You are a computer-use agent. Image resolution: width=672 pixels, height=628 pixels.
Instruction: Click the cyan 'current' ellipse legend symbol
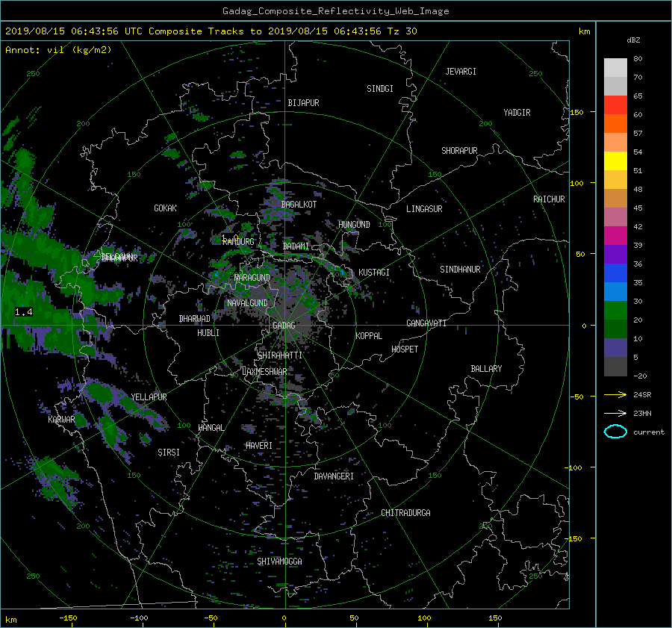pos(615,432)
